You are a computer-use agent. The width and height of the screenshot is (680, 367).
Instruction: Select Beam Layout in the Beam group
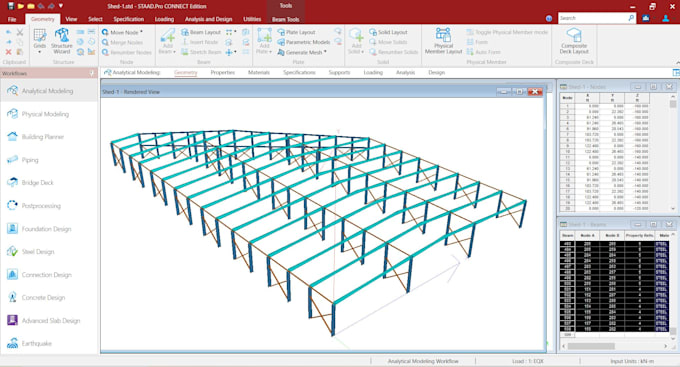click(x=201, y=32)
